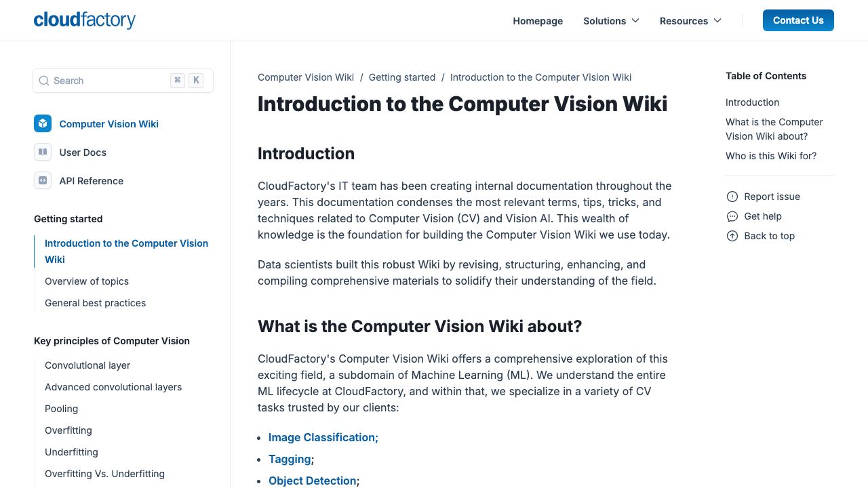Click the Table of Contents heading
Image resolution: width=868 pixels, height=488 pixels.
766,76
